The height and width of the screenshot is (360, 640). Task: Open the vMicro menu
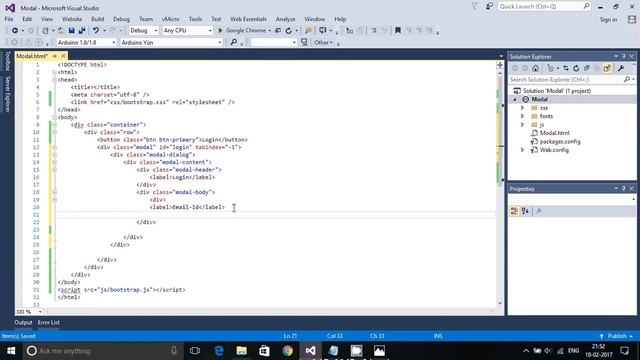tap(170, 19)
